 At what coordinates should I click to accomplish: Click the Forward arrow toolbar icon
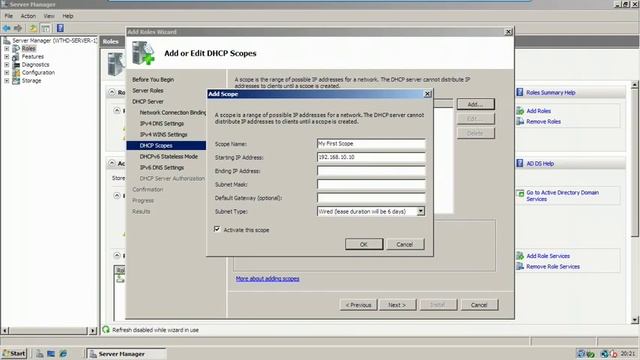point(18,28)
